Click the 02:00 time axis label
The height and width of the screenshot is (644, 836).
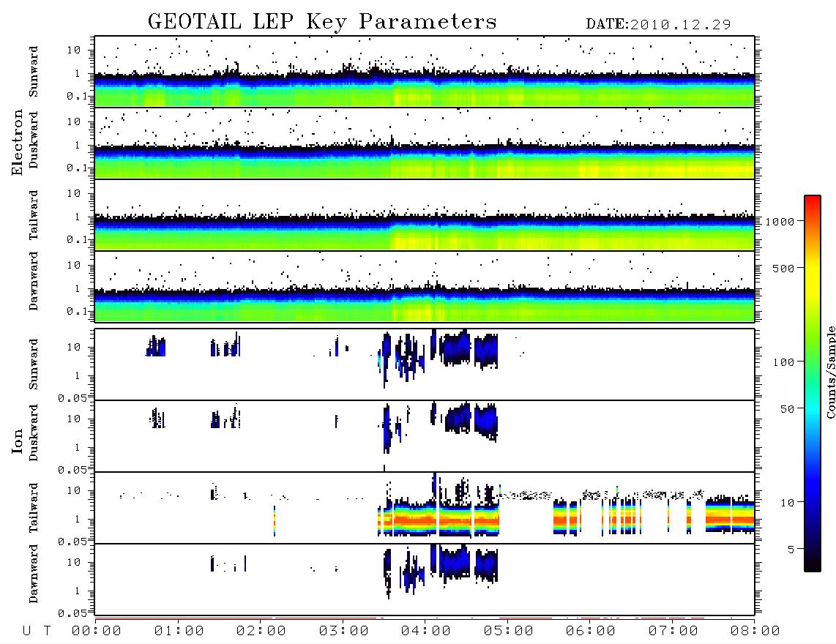click(261, 631)
